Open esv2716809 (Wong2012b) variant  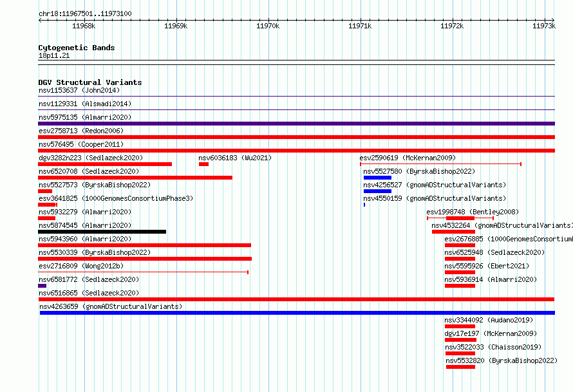81,266
